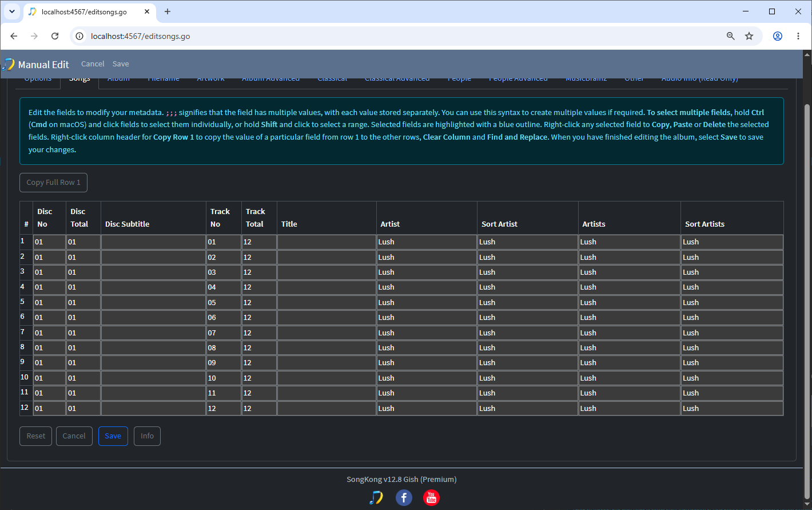Screen dimensions: 812x510
Task: Click the blue Save button below table
Action: [113, 436]
